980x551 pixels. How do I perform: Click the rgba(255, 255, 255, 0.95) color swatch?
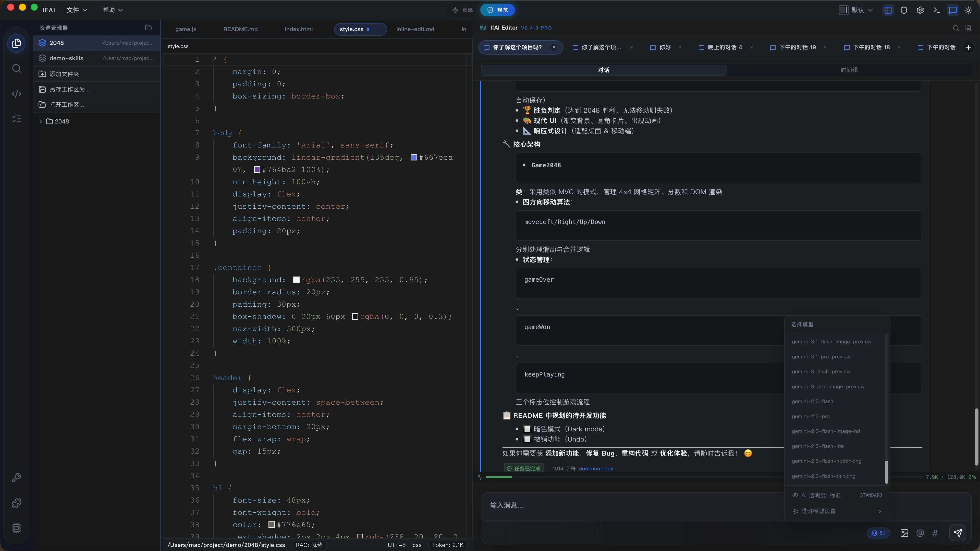[x=296, y=280]
